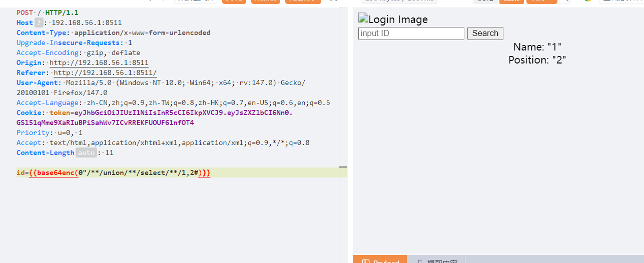The height and width of the screenshot is (263, 644).
Task: Click the POST method in request line
Action: [x=26, y=12]
